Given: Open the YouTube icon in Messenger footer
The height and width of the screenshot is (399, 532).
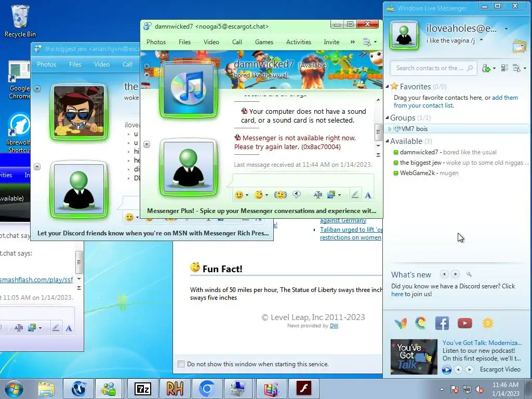Looking at the screenshot, I should [465, 323].
